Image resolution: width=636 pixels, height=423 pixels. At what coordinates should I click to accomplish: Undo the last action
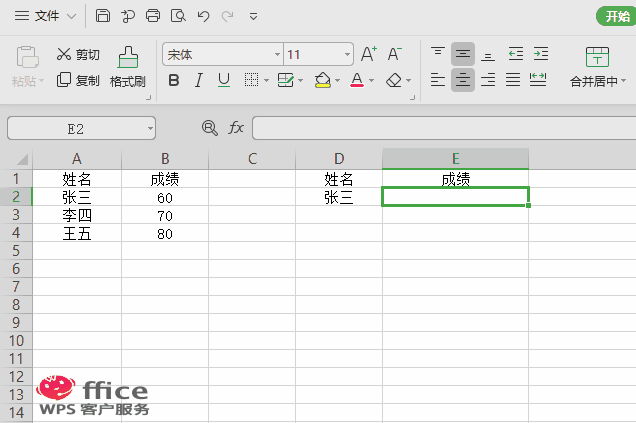[x=203, y=16]
